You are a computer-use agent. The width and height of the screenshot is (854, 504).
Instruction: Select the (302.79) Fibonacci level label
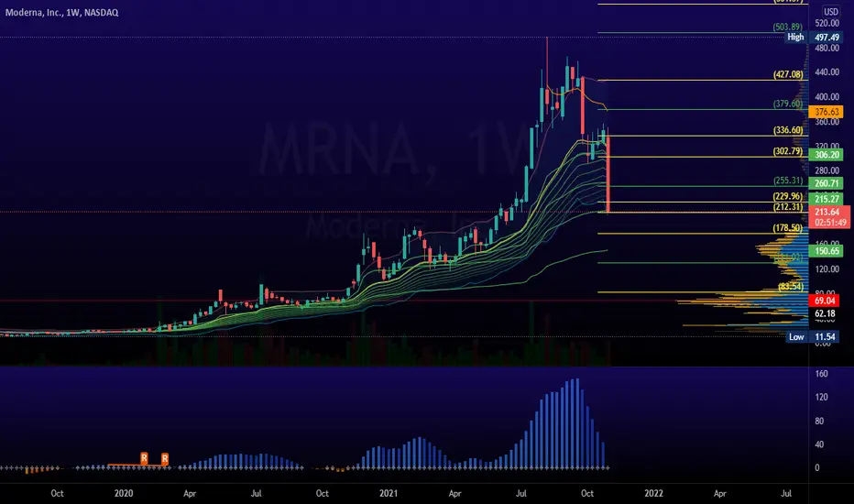(x=787, y=151)
